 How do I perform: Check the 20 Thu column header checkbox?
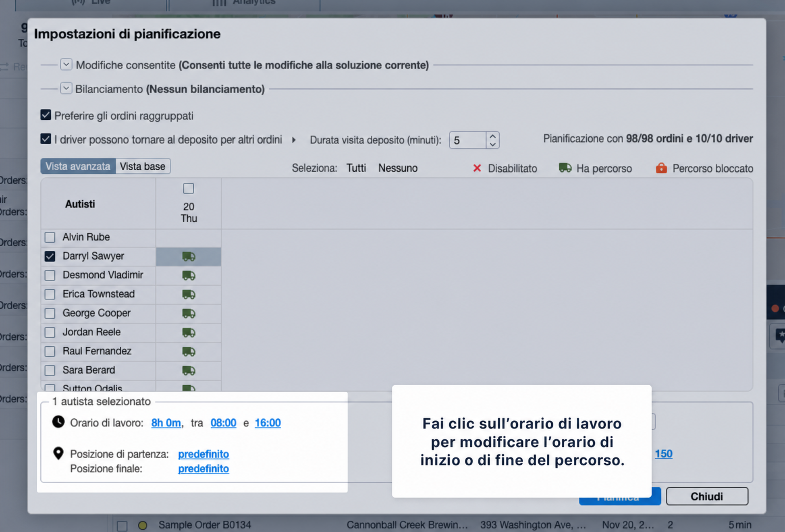pos(189,188)
